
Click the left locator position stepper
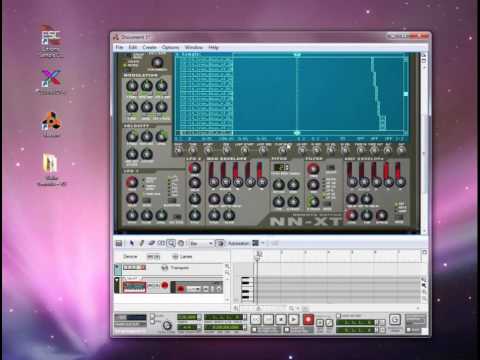[x=377, y=322]
